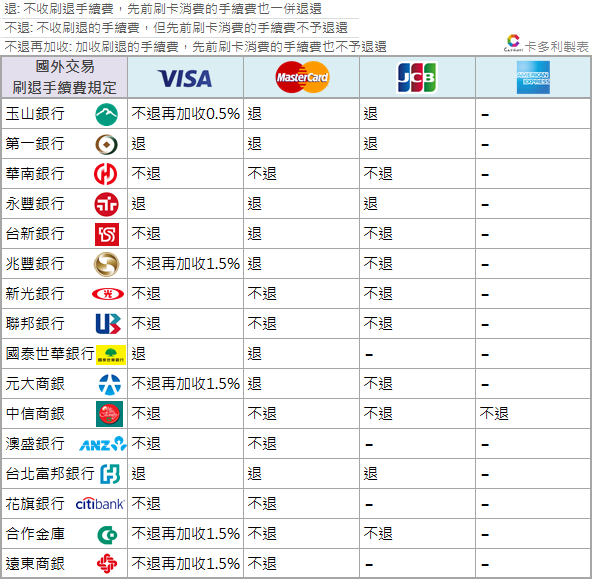This screenshot has height=579, width=592.
Task: Click the 華南銀行 bank name
Action: click(35, 174)
